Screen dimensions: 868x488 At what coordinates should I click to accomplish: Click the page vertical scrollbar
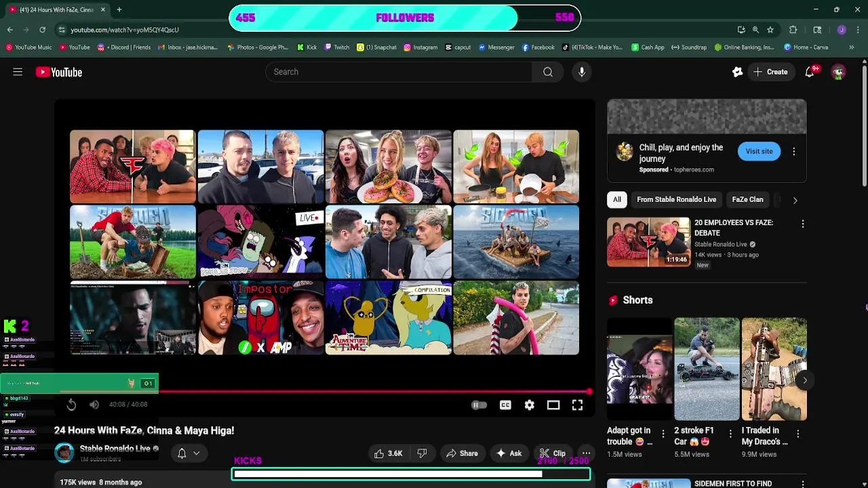(865, 125)
